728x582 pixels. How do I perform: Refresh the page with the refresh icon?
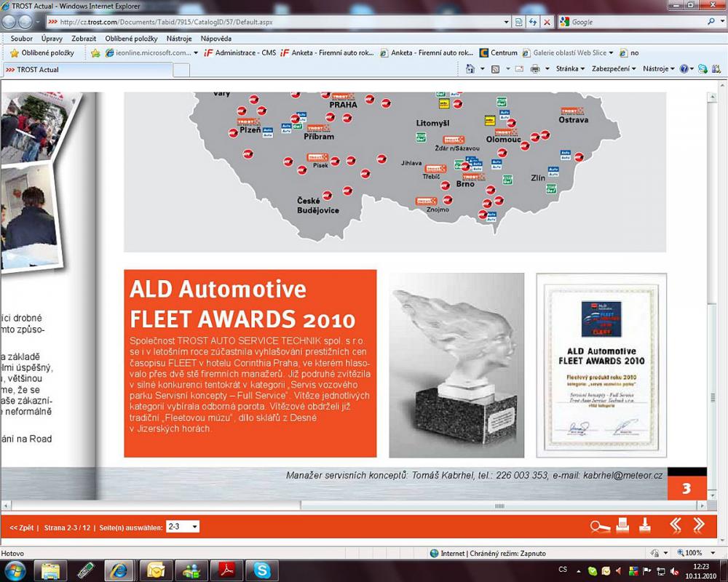pos(533,22)
